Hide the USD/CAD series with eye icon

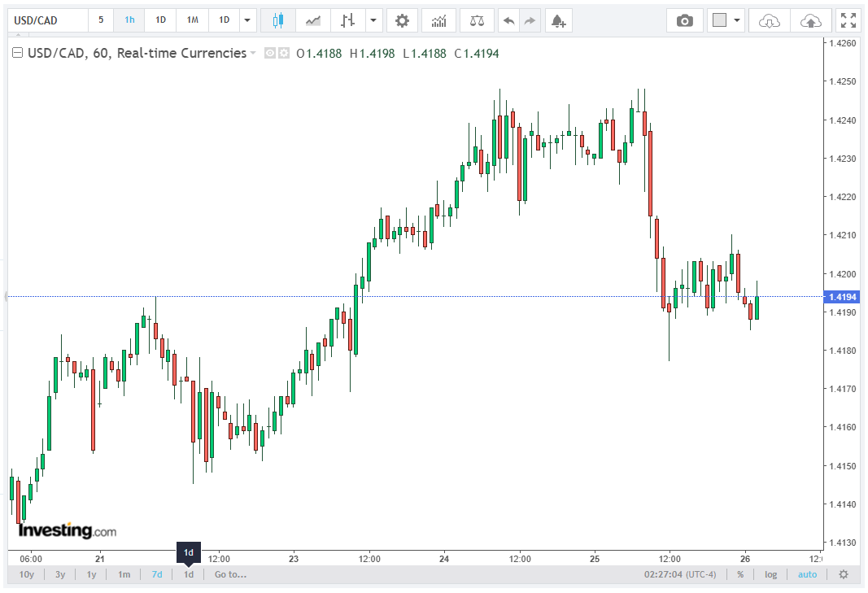270,53
